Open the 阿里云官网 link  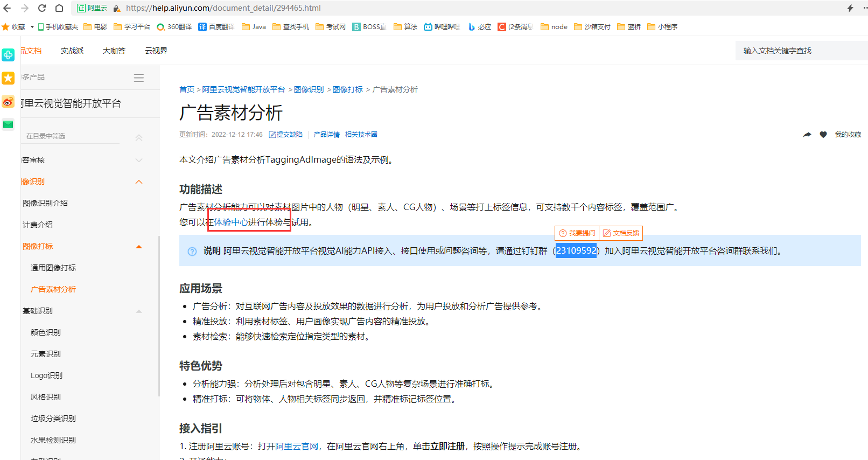[x=297, y=447]
